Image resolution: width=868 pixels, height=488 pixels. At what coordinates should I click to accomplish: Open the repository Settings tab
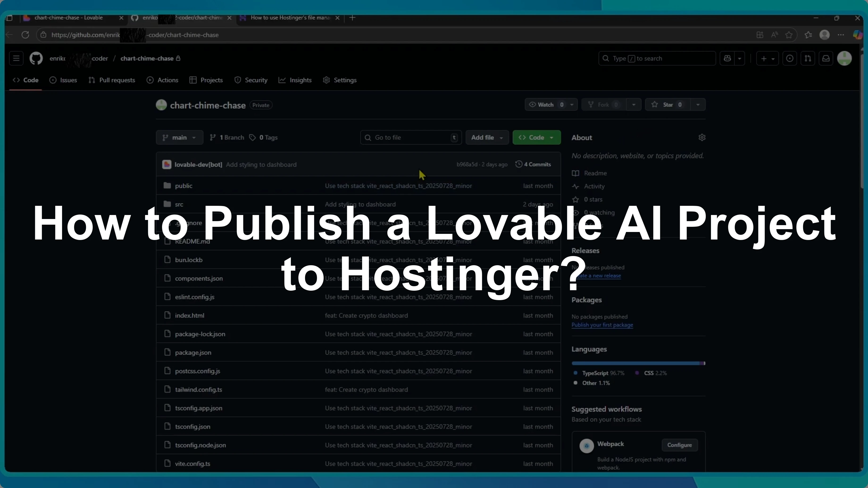click(x=340, y=80)
